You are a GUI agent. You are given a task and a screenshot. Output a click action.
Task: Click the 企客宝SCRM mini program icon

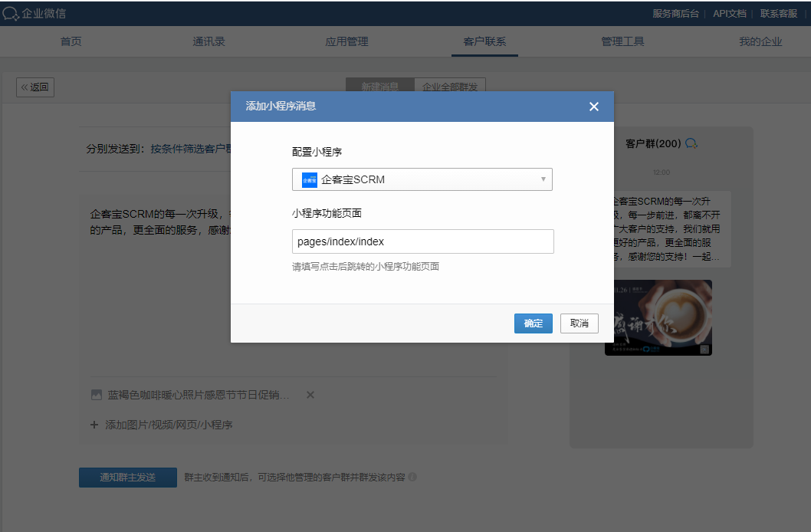[x=309, y=180]
